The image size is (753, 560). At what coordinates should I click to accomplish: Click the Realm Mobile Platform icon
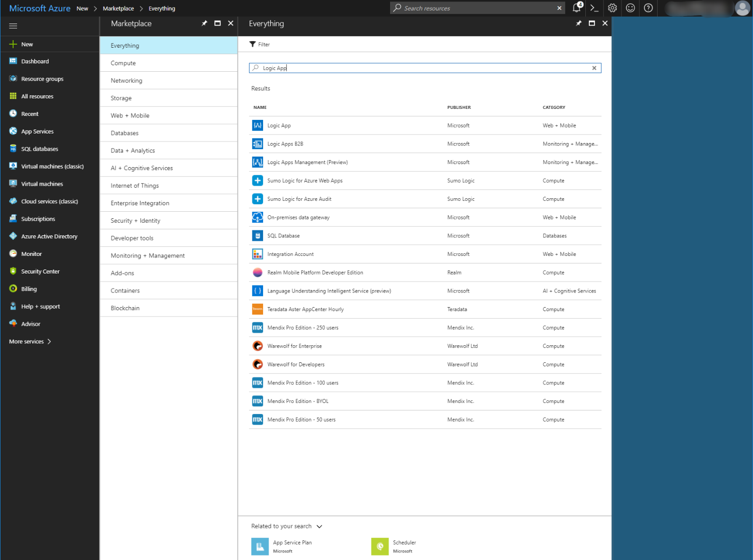[x=258, y=272]
